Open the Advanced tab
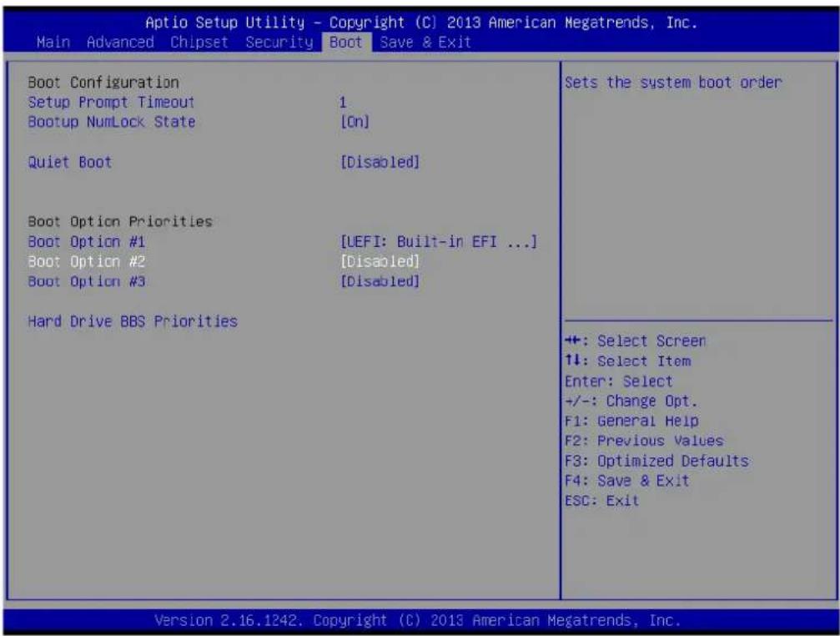 (x=120, y=42)
